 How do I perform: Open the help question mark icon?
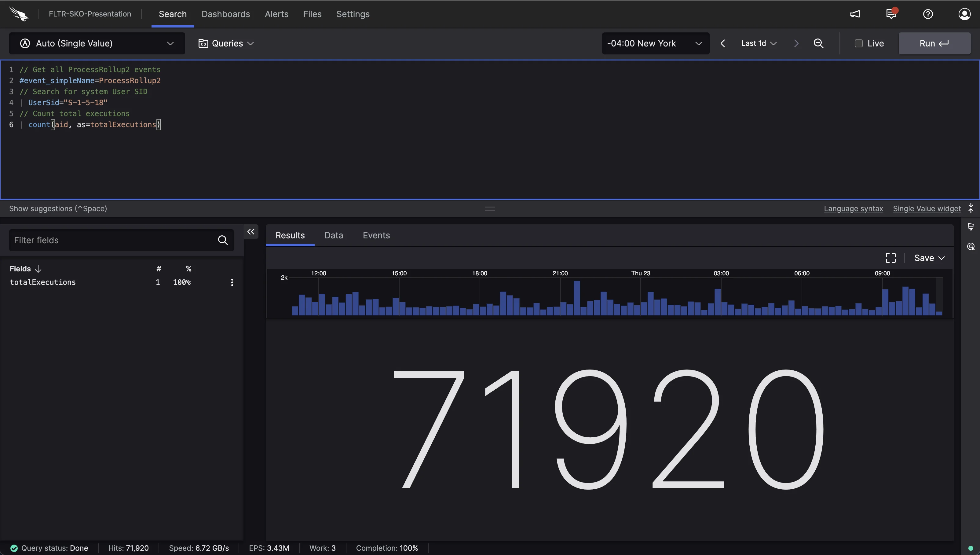coord(928,14)
